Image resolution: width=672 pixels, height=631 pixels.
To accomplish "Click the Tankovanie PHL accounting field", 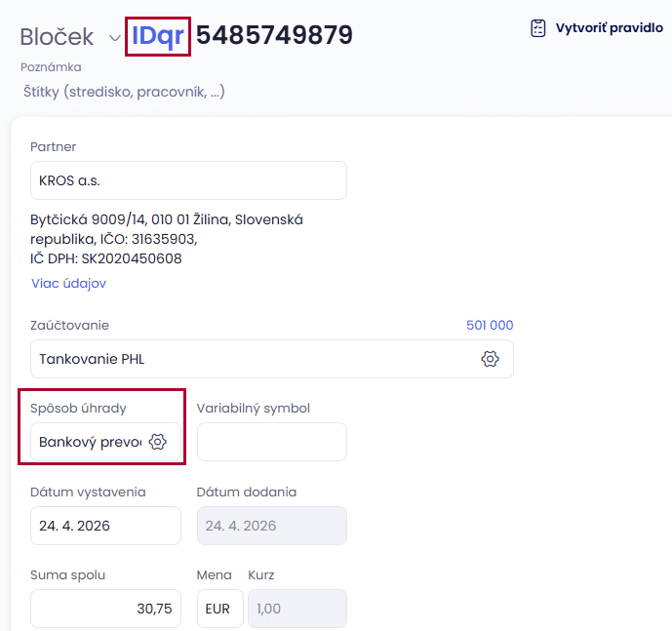I will click(x=254, y=359).
